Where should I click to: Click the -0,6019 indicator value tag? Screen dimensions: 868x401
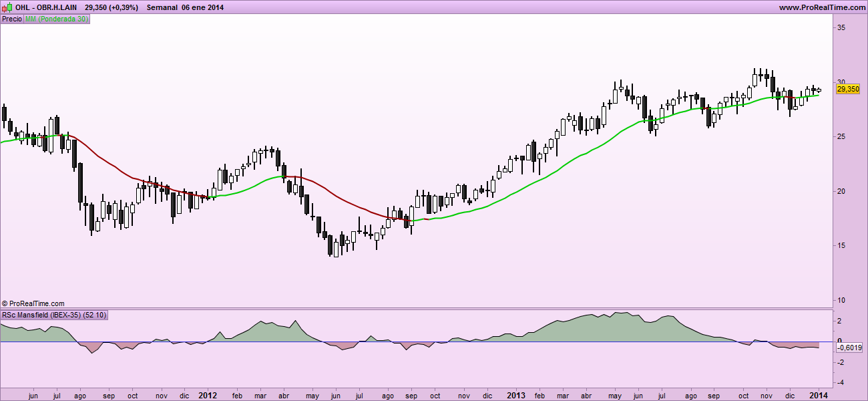click(849, 348)
